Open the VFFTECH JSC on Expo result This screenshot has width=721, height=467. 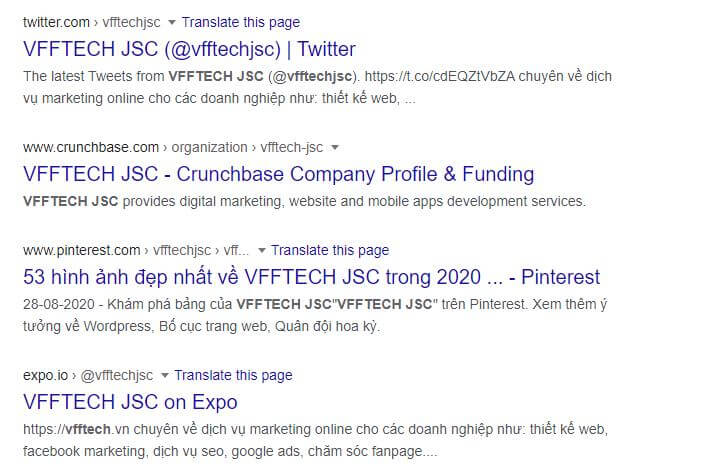point(130,402)
